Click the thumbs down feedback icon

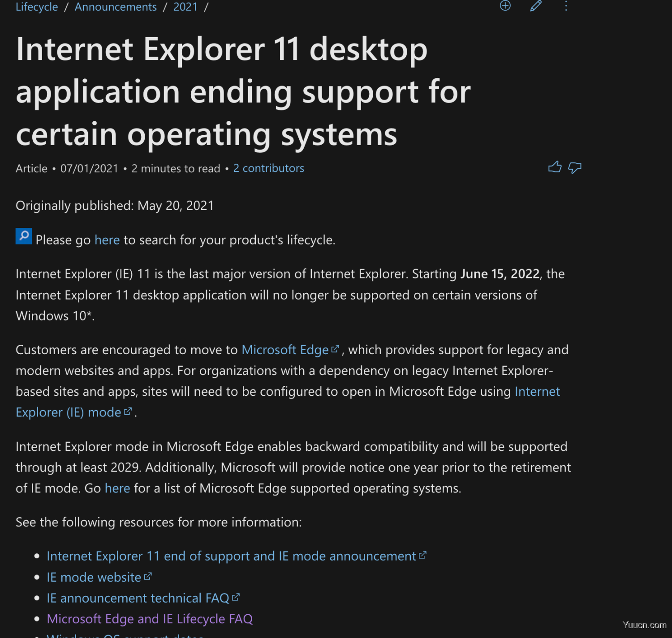(575, 168)
